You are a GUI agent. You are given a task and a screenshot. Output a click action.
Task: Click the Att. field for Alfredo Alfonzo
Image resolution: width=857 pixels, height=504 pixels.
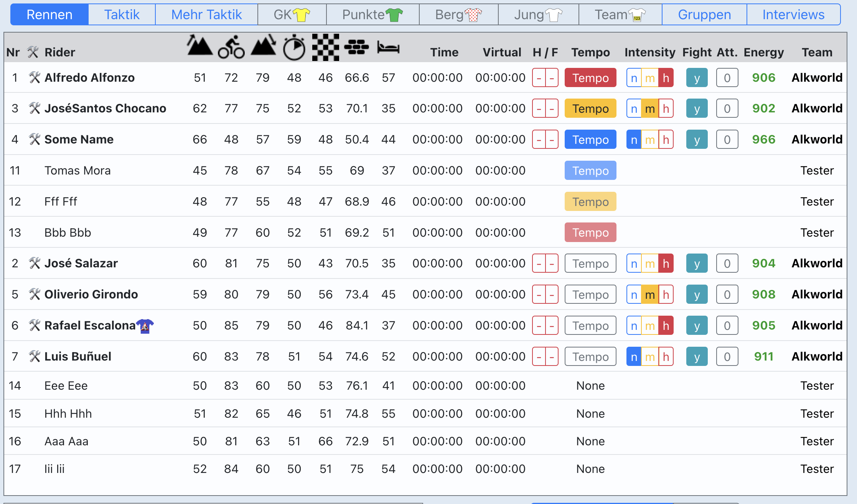pos(727,78)
